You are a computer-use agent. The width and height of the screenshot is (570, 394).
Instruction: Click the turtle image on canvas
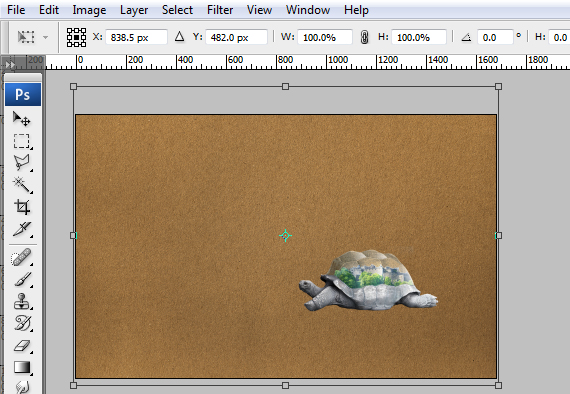(368, 280)
